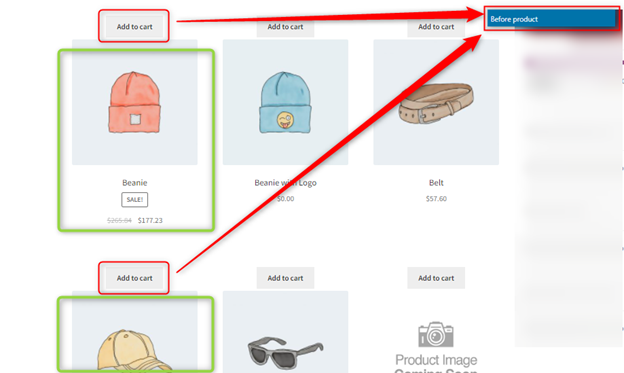The image size is (624, 373).
Task: Open the Belt product image
Action: click(436, 102)
